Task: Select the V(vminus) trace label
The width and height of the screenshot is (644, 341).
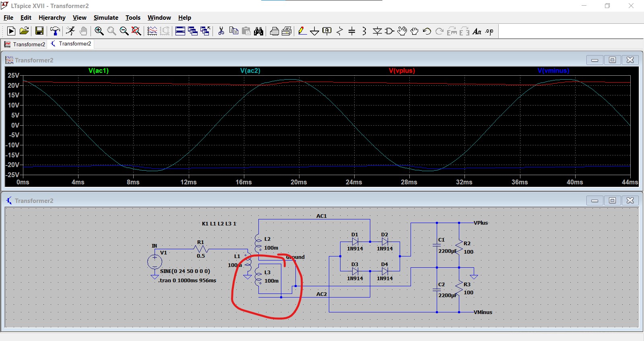Action: click(553, 70)
